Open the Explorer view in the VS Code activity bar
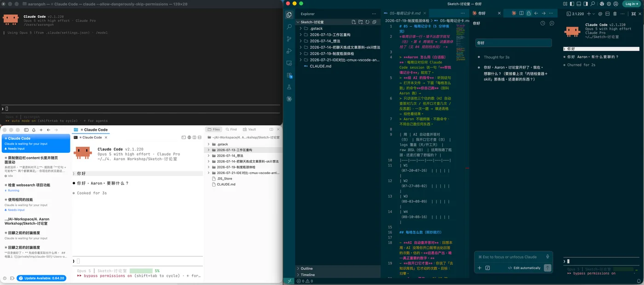Screen dimensions: 644x285 289,15
